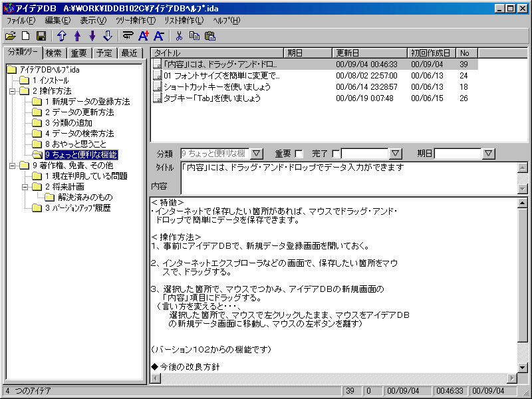
Task: Click the title field scrollbar down arrow
Action: pos(523,189)
